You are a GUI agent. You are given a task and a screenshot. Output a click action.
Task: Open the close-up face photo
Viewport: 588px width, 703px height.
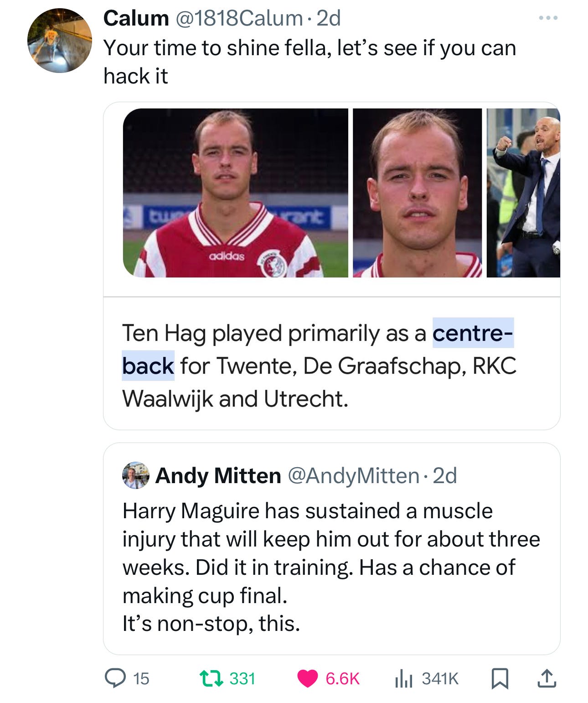coord(417,193)
